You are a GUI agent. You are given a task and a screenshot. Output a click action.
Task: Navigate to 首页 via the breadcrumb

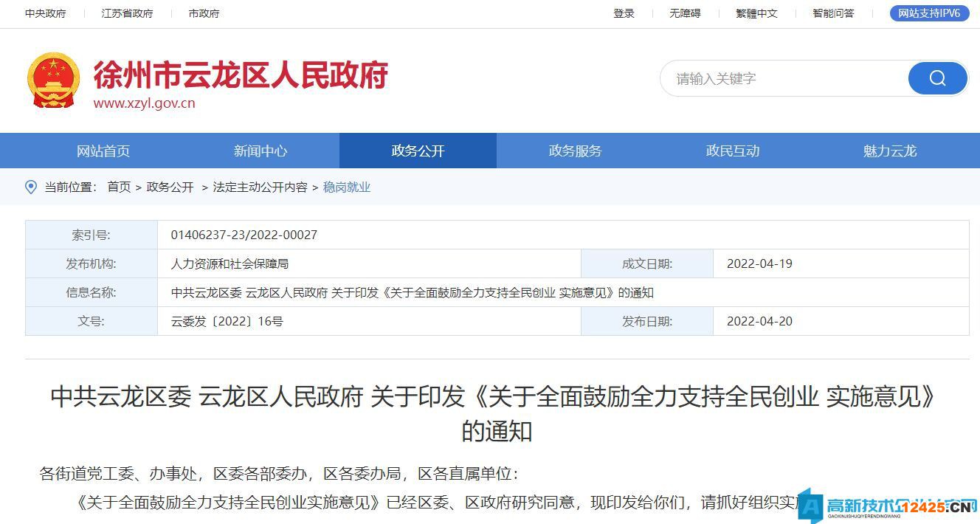(x=120, y=187)
